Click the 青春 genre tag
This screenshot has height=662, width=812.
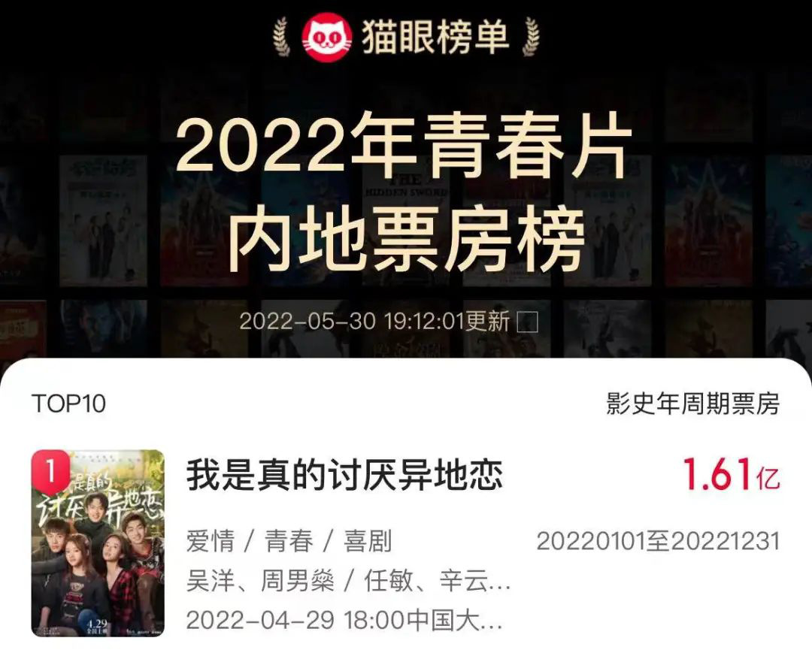[289, 542]
